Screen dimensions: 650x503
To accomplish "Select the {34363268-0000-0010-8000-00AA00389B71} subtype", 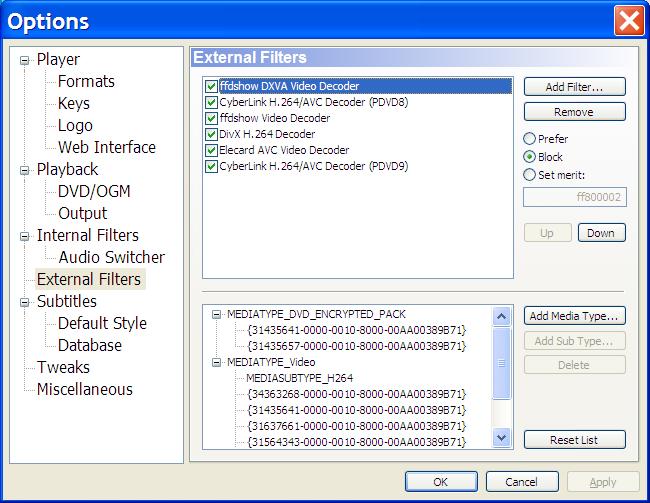I will (x=357, y=394).
